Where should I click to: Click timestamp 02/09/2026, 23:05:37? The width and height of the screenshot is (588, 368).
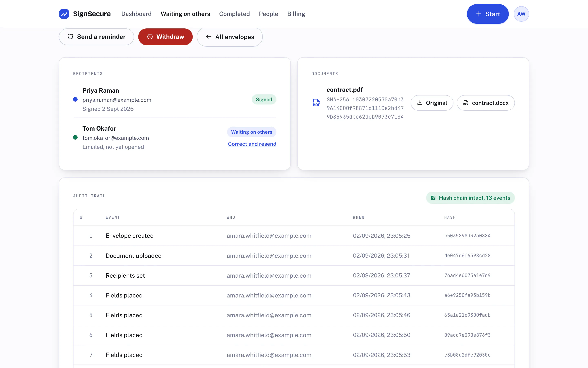pos(382,275)
